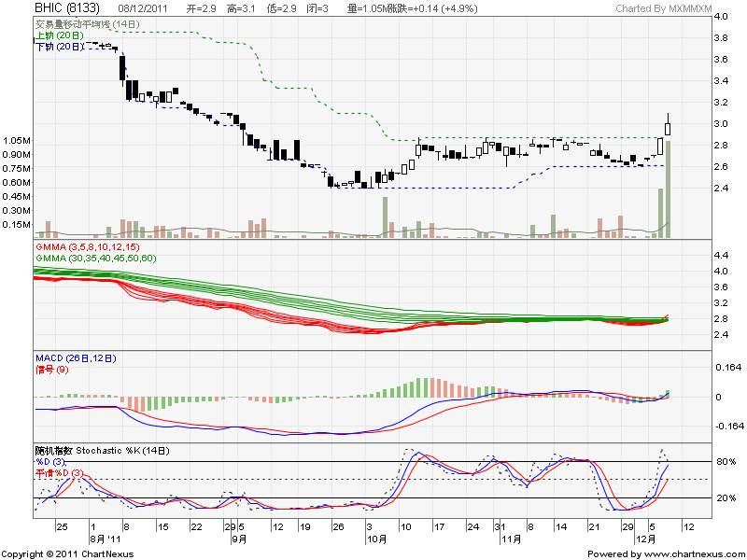The image size is (747, 560).
Task: Click the latest white candlestick near 3.0
Action: [669, 128]
